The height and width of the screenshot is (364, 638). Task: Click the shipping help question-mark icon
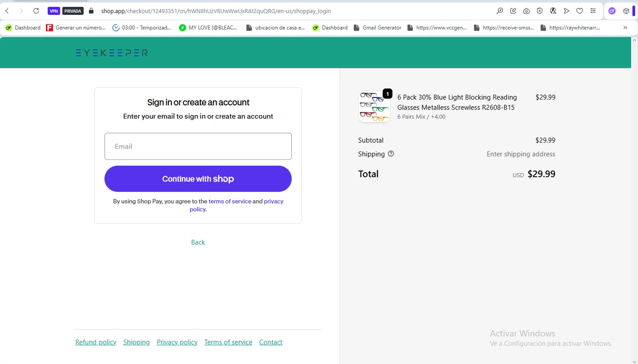pos(391,154)
